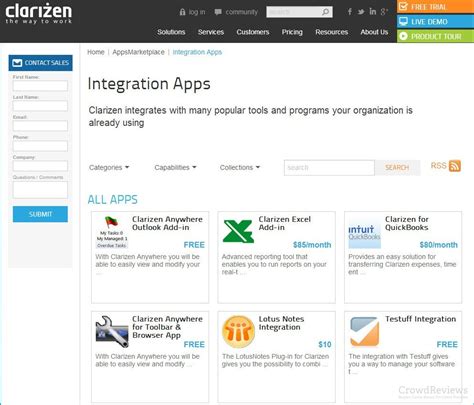The width and height of the screenshot is (474, 405).
Task: Click the $10 Lotus Notes price
Action: coord(325,344)
